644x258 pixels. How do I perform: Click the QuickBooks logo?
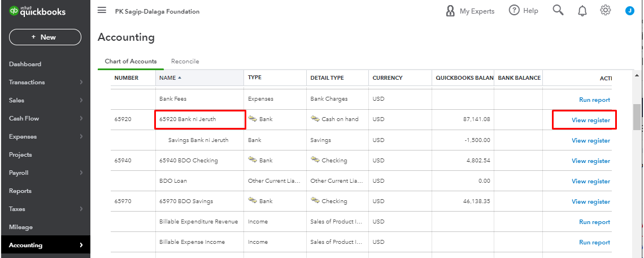click(37, 11)
